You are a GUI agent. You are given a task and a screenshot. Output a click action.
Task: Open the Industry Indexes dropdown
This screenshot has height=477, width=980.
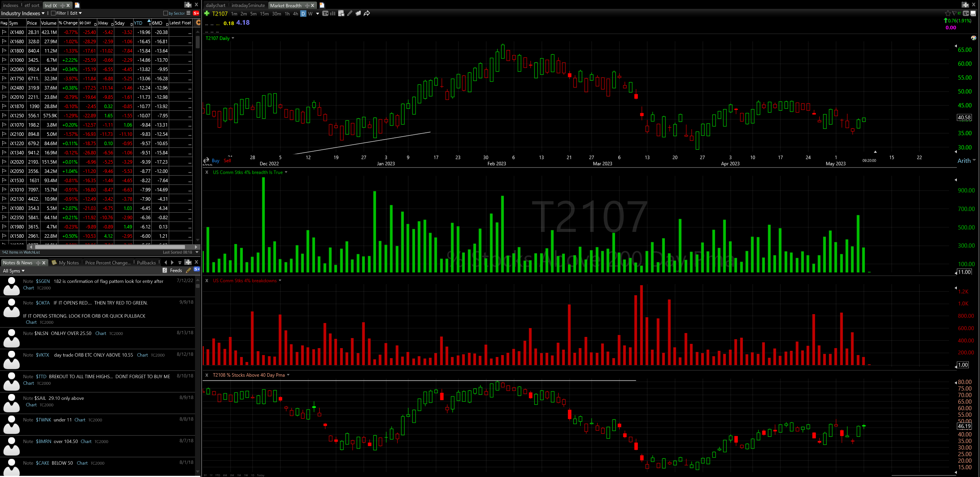coord(42,13)
